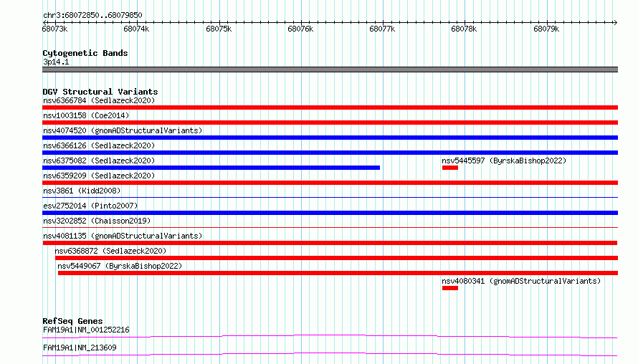Click the short red bar under nsv4080341
638x364 pixels.
point(450,288)
